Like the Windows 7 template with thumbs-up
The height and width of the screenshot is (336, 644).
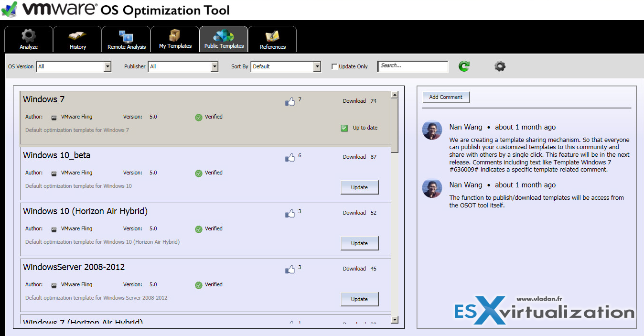tap(290, 101)
